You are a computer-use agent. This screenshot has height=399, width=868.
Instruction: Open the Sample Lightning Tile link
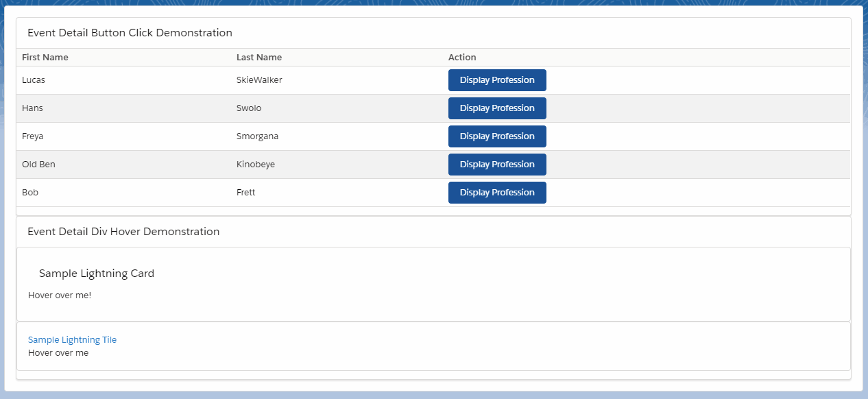tap(72, 339)
